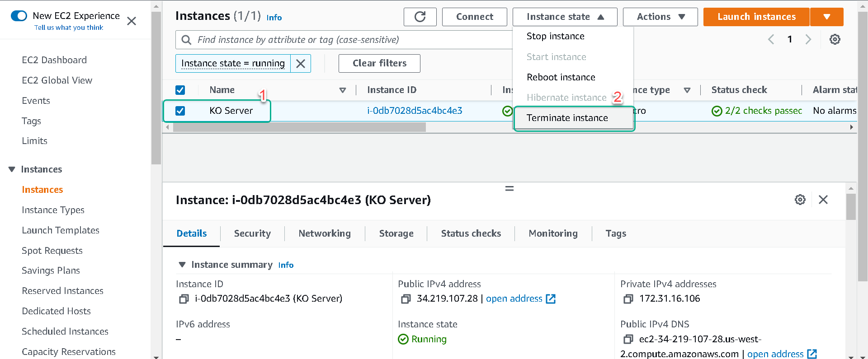Open Events in sidebar

(36, 101)
